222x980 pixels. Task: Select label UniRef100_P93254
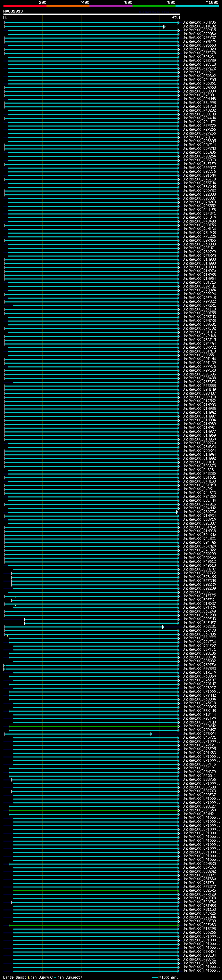[199, 156]
